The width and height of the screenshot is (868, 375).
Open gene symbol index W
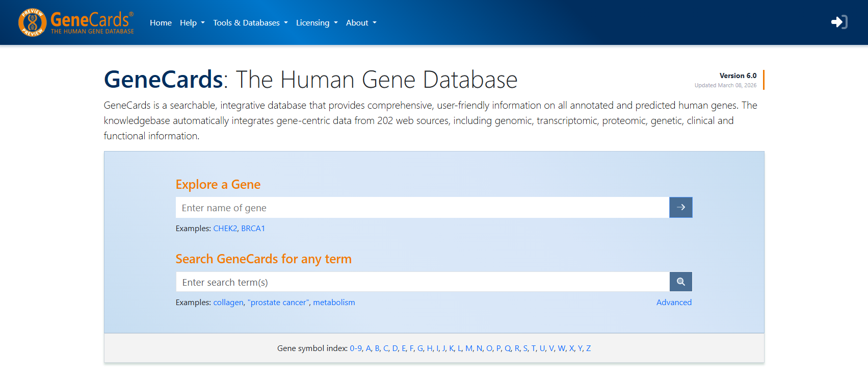pos(562,348)
